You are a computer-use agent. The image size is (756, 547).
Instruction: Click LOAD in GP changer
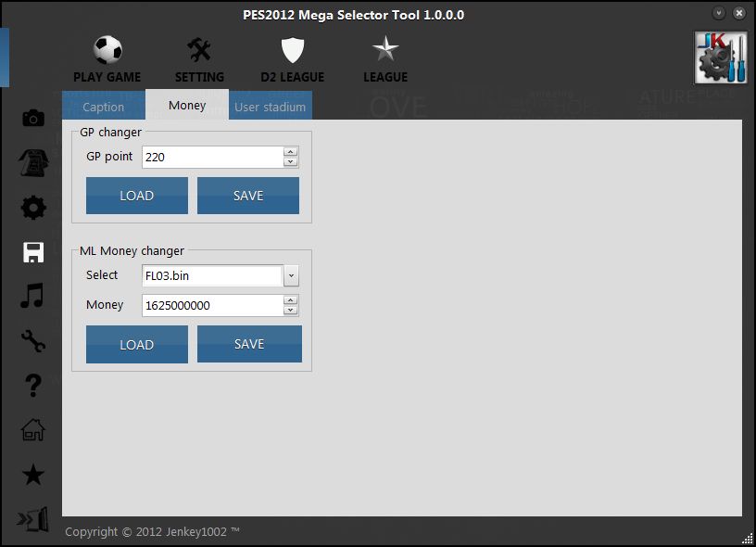(x=137, y=196)
